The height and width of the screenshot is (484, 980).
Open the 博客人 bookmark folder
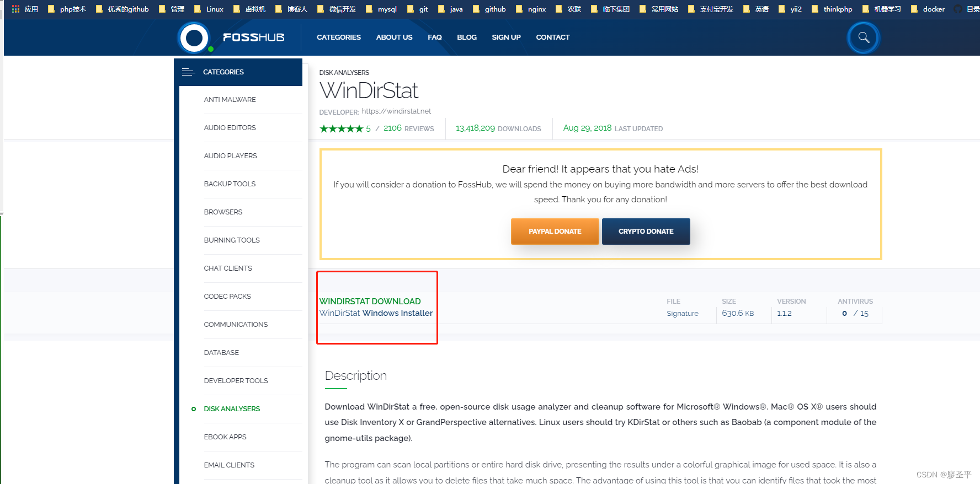(291, 9)
